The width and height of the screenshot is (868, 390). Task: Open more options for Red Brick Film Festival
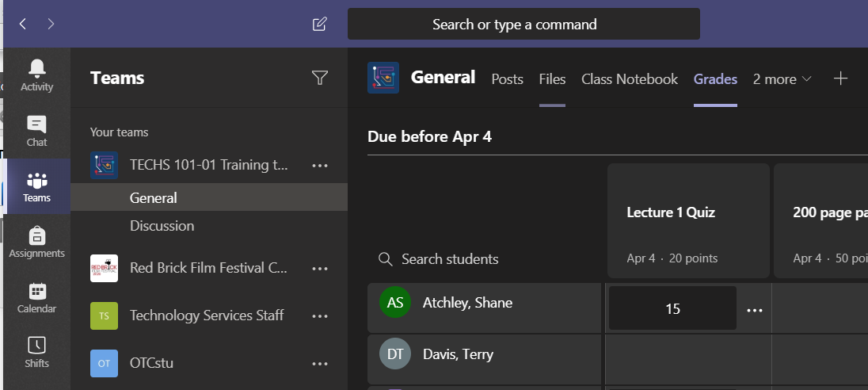click(x=320, y=268)
